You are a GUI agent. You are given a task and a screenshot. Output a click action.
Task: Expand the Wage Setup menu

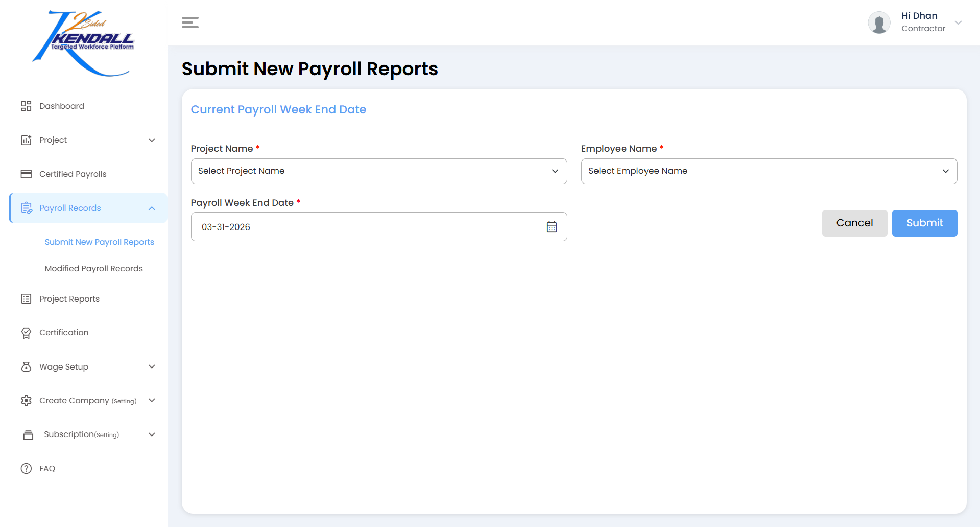point(152,366)
